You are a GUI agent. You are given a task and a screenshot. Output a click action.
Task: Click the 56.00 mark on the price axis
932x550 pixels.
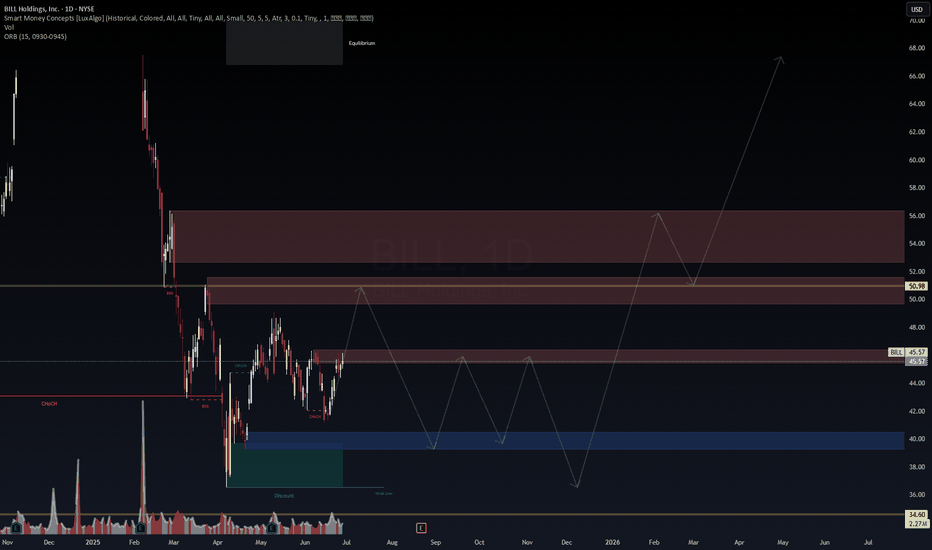917,216
